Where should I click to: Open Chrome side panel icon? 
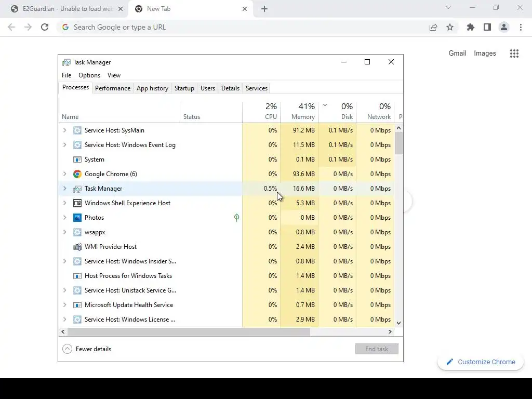coord(487,27)
